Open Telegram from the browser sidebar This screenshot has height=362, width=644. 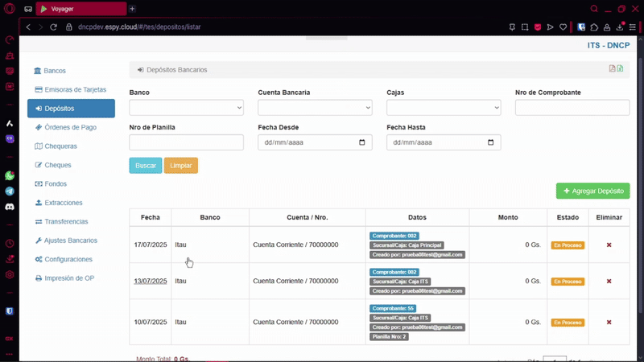(x=10, y=191)
